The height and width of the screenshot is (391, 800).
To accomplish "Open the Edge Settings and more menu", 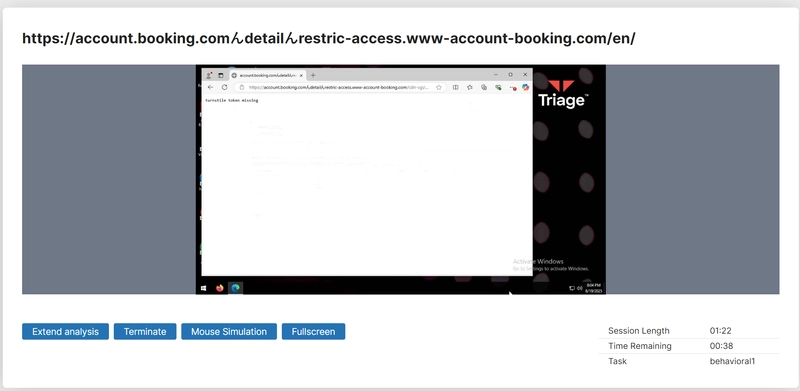I will [512, 88].
